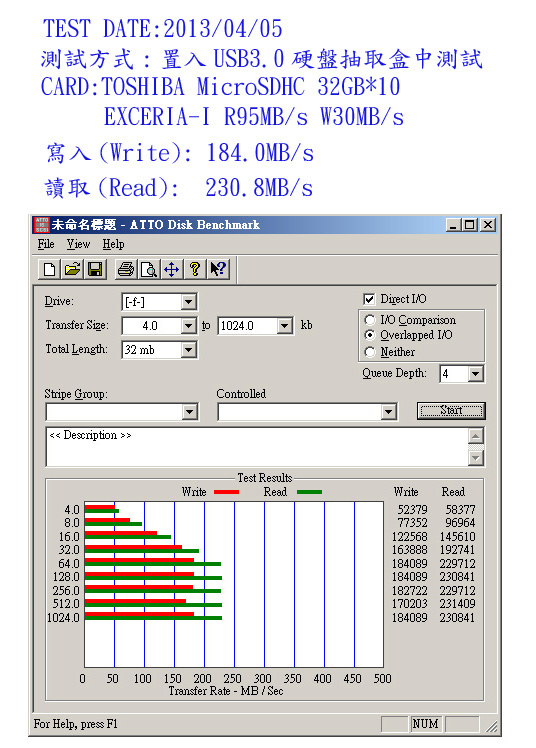Open the File menu

coord(46,244)
